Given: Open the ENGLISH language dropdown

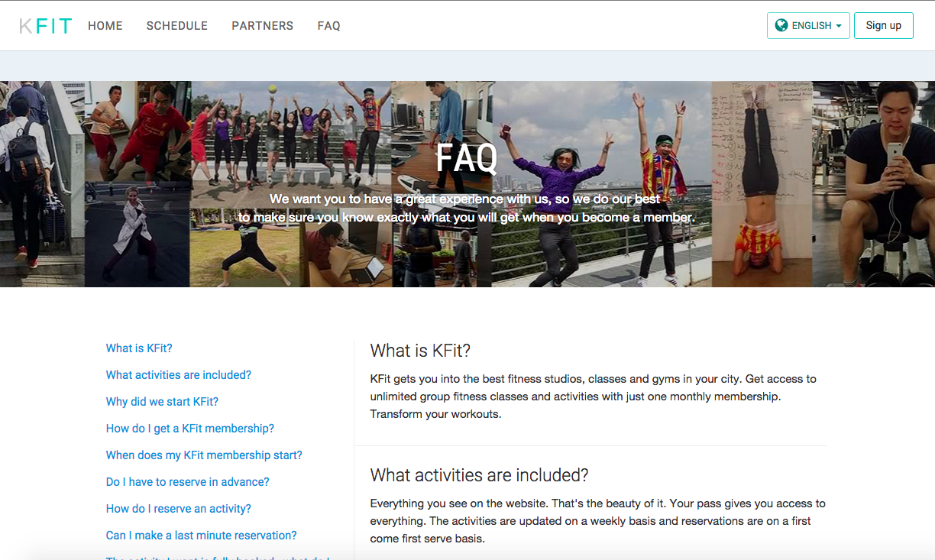Looking at the screenshot, I should point(808,25).
